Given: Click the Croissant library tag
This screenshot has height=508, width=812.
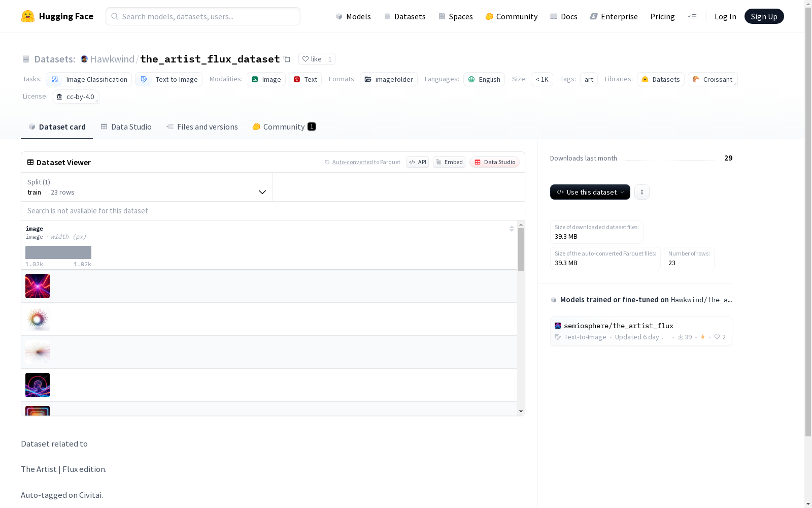Looking at the screenshot, I should coord(713,79).
